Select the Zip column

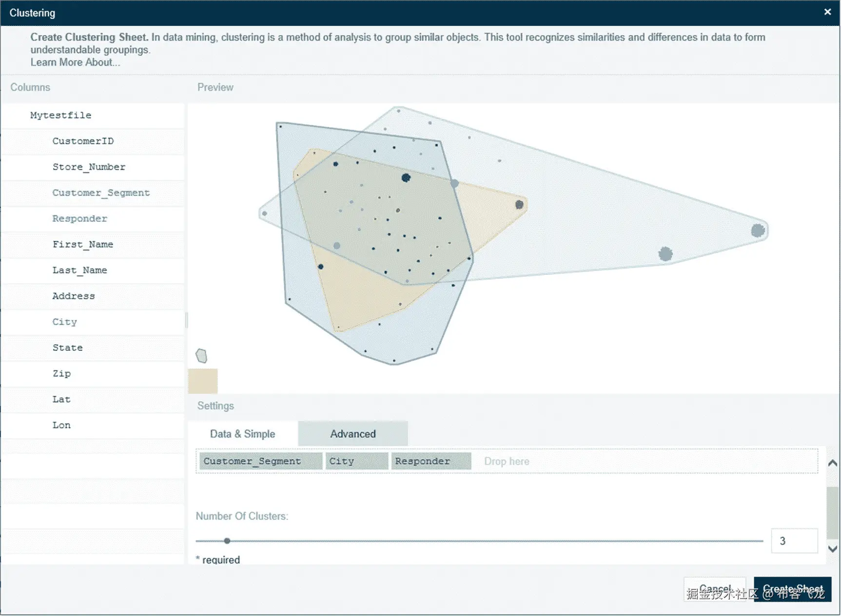point(93,374)
